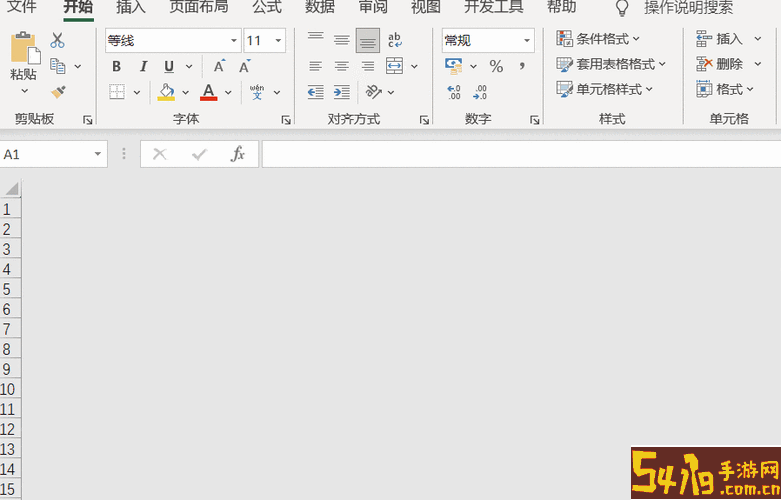This screenshot has width=781, height=500.
Task: Apply the yellow fill color bucket
Action: pos(166,92)
